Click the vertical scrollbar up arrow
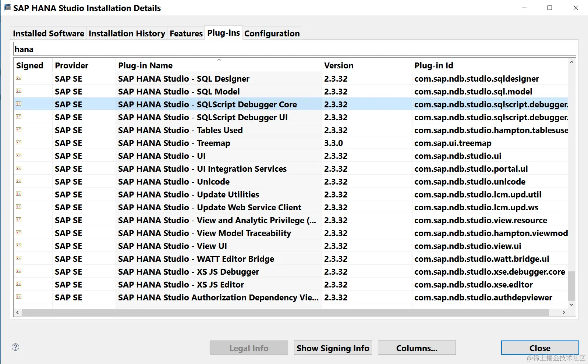 click(x=571, y=62)
